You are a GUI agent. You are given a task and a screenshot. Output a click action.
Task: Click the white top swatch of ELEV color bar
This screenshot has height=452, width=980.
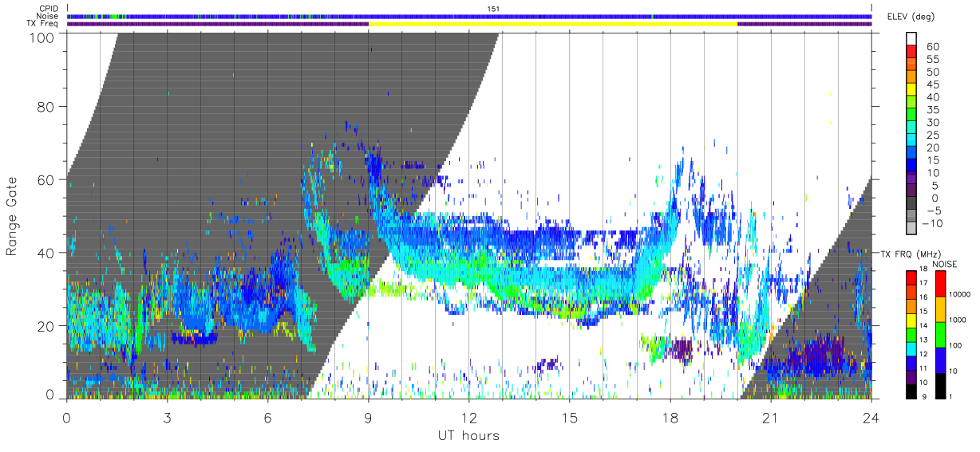(x=911, y=40)
